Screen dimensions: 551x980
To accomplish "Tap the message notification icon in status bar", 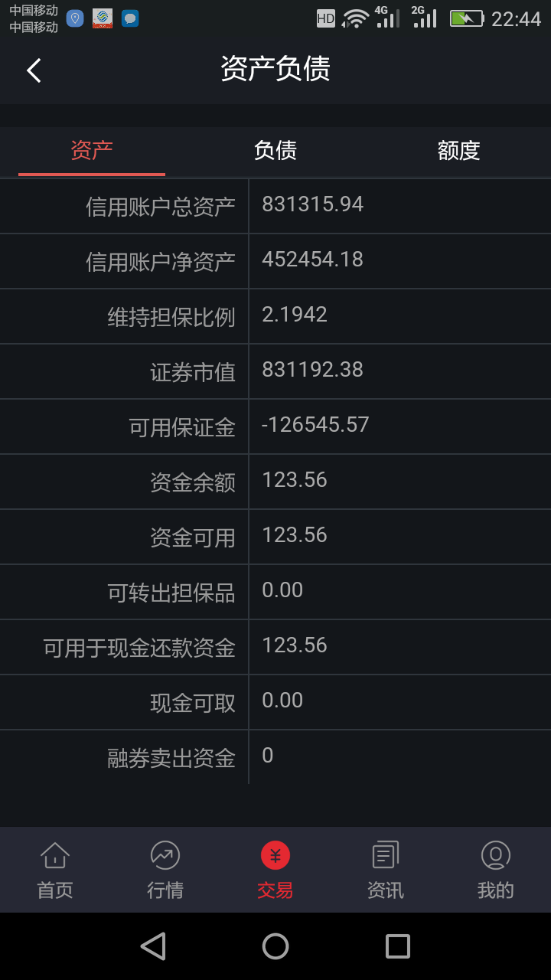I will [x=130, y=18].
